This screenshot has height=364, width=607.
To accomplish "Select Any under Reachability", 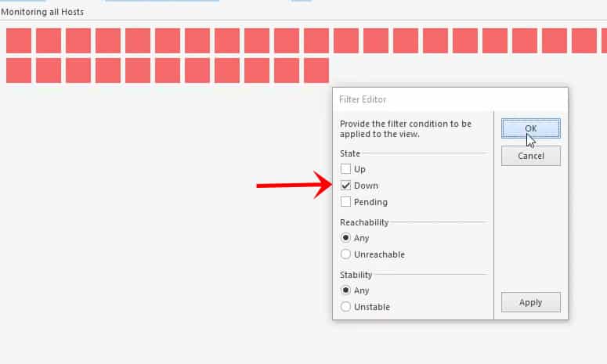I will (x=345, y=237).
